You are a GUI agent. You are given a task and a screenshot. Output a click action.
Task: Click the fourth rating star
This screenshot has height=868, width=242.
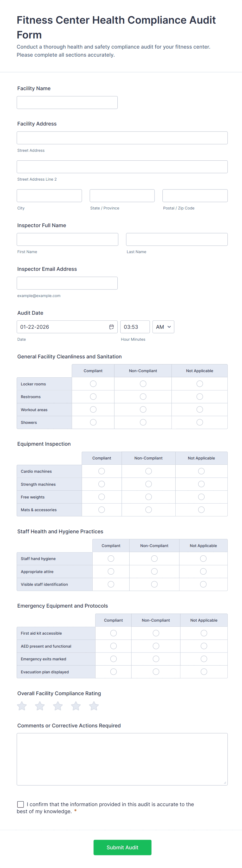click(x=76, y=706)
